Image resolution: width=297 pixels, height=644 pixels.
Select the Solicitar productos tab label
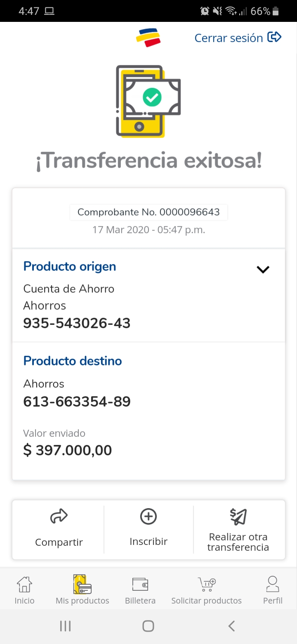click(x=207, y=601)
